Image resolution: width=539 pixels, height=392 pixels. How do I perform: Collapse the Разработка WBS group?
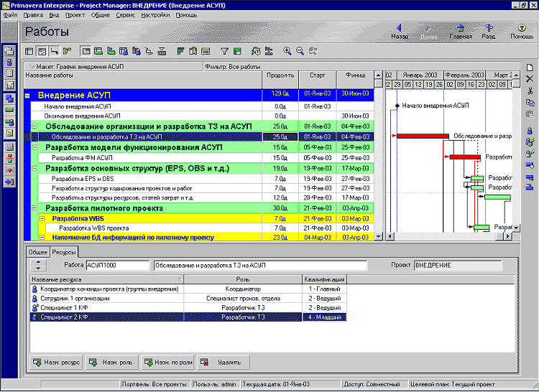42,218
